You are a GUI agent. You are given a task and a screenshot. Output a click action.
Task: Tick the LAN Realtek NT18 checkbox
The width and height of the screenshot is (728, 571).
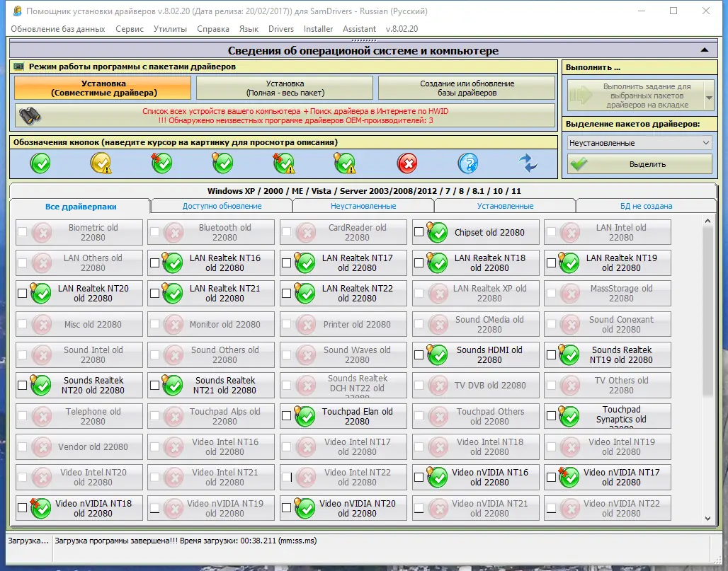click(x=419, y=263)
